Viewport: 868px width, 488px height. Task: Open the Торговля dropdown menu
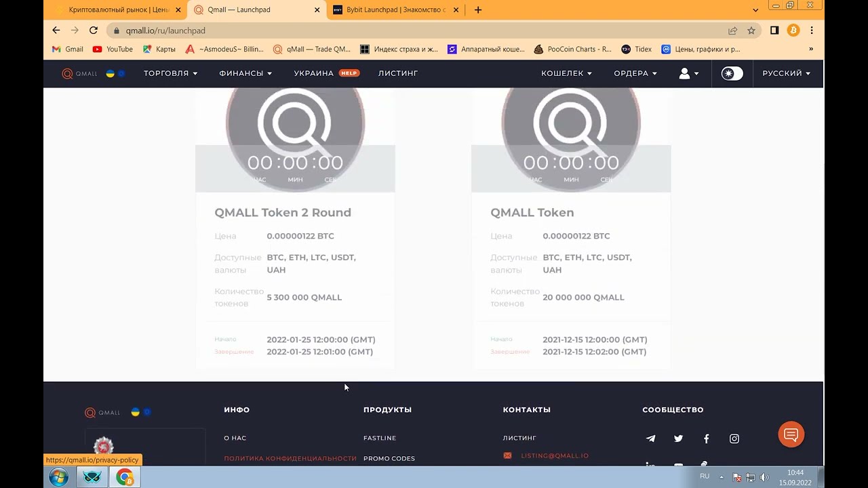point(170,73)
